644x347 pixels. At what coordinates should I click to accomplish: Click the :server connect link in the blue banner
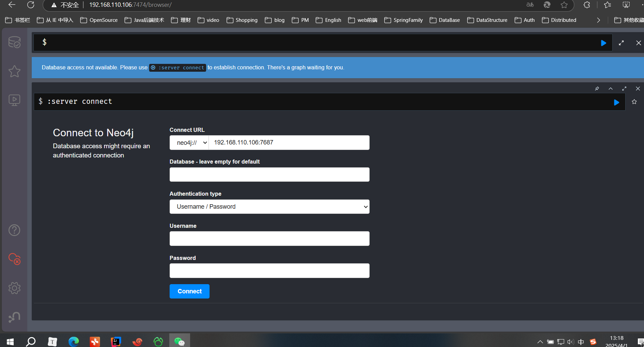coord(177,68)
